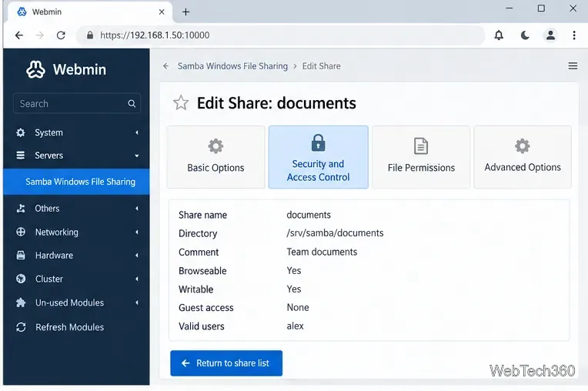Click the 'Team documents' comment value

coord(322,252)
